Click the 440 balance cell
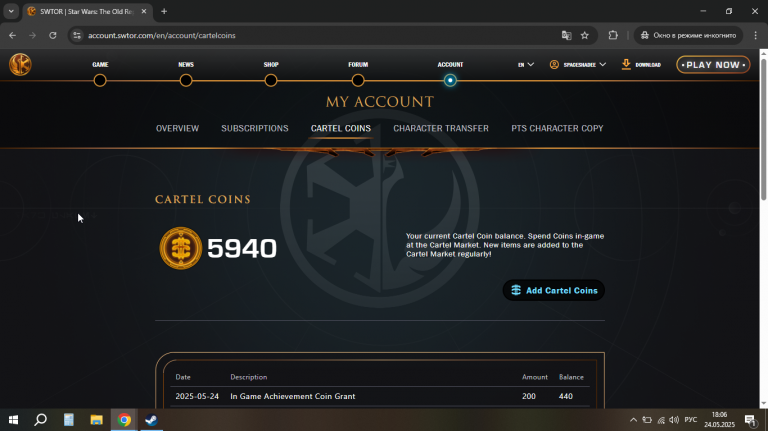Image resolution: width=768 pixels, height=431 pixels. click(x=566, y=396)
